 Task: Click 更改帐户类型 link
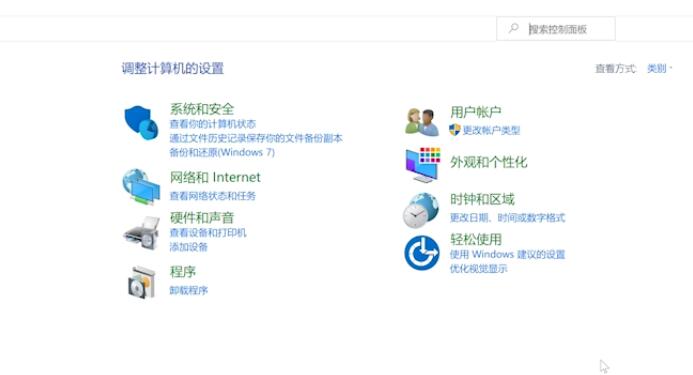491,130
